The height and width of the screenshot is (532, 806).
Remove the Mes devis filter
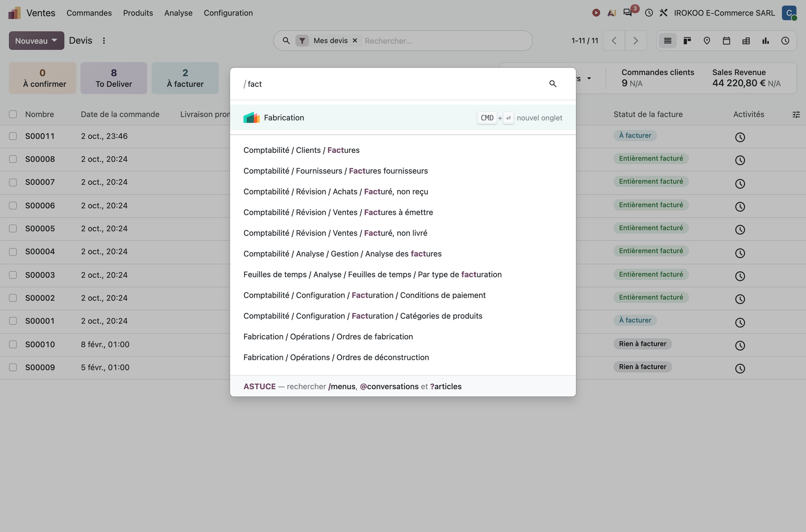point(355,41)
